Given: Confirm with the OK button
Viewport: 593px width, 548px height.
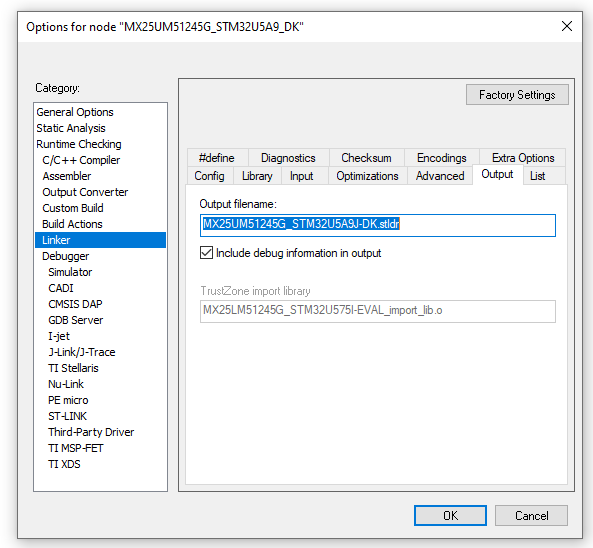Looking at the screenshot, I should tap(450, 515).
